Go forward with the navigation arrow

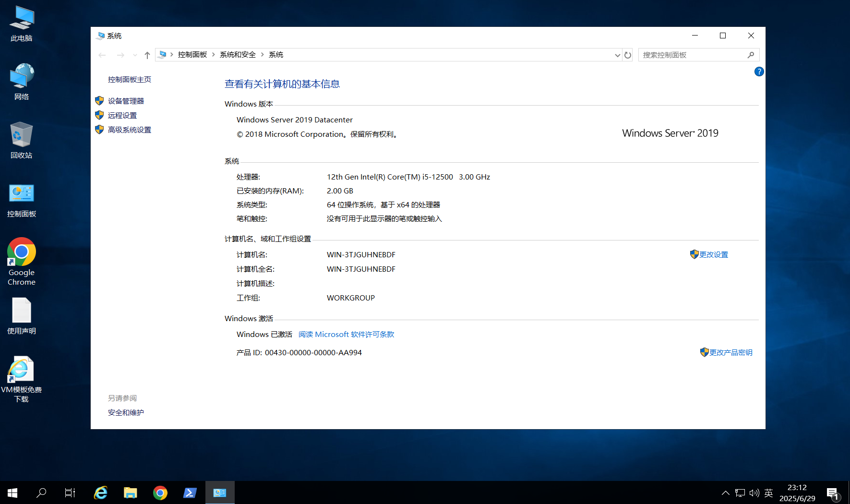120,55
